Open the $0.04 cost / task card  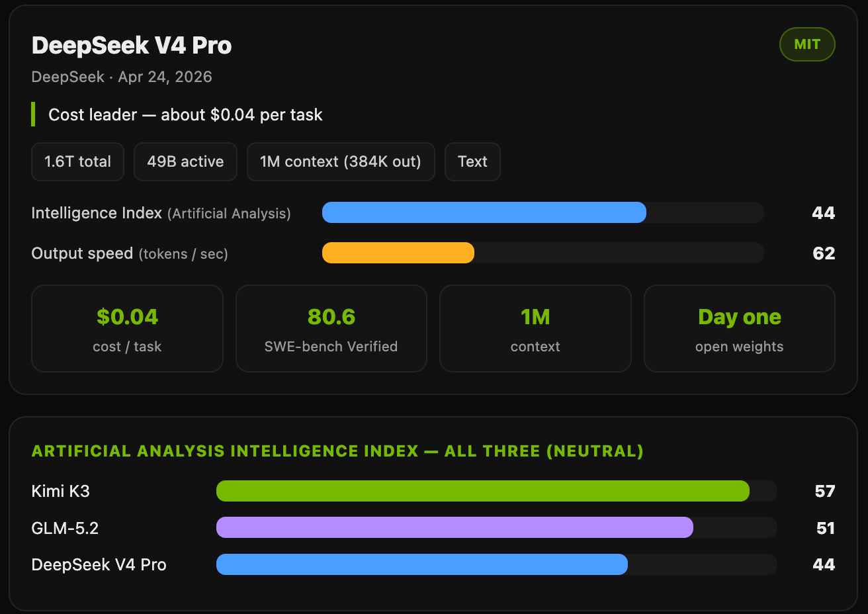click(x=127, y=328)
